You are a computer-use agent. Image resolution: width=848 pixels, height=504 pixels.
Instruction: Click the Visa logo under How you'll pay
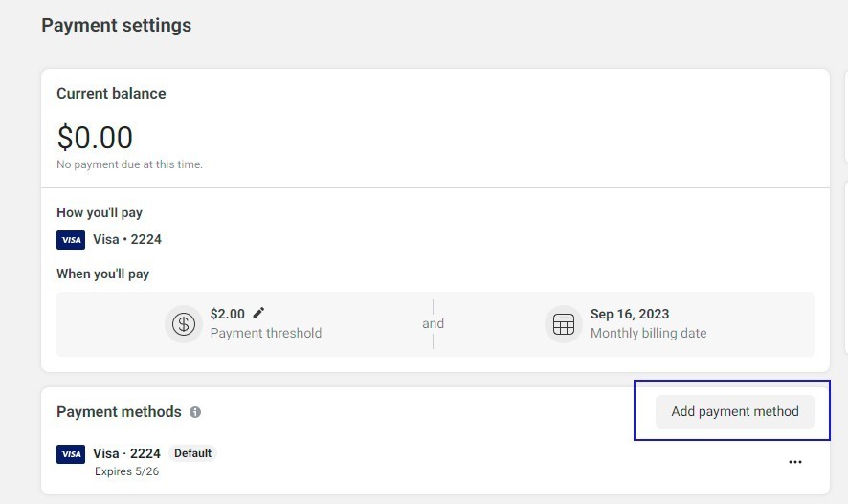click(71, 240)
